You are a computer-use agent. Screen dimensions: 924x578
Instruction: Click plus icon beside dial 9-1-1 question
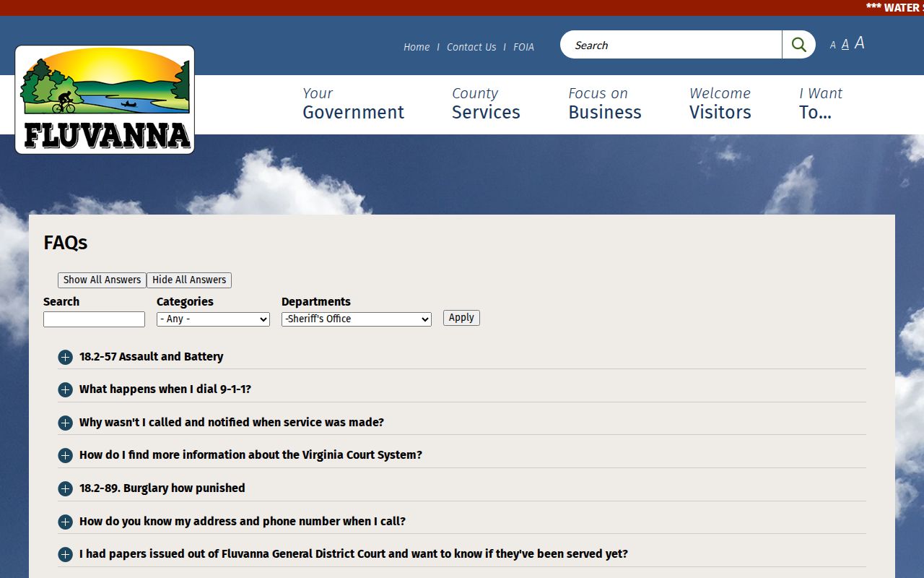point(65,389)
